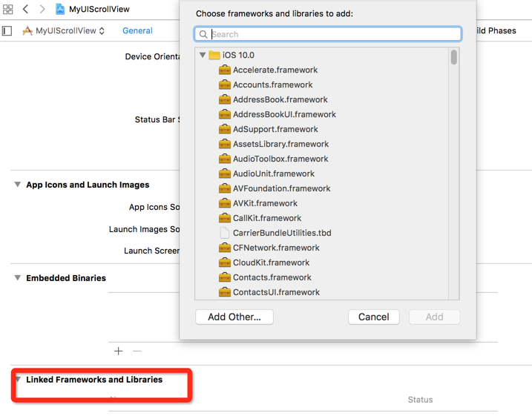Open the related items grid icon
Screen dimensions: 532x419
point(8,9)
